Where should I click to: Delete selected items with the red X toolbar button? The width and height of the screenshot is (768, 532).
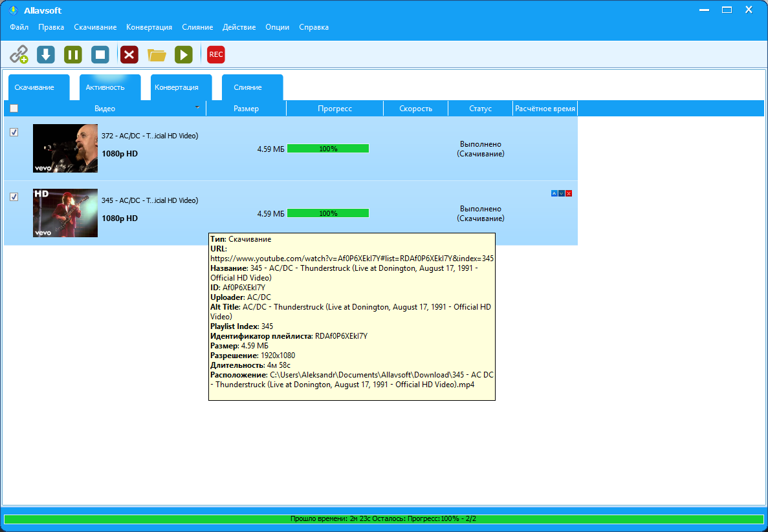click(129, 54)
